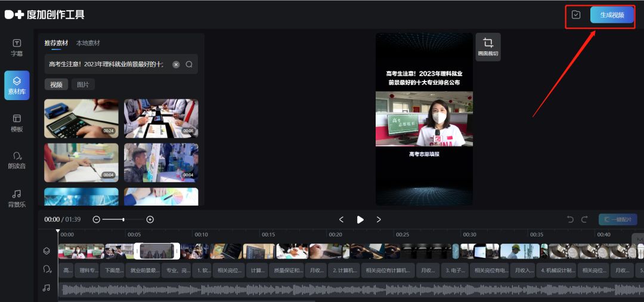Select the meeting table video thumbnail 00:06
Viewport: 644px width, 302px height.
point(161,119)
